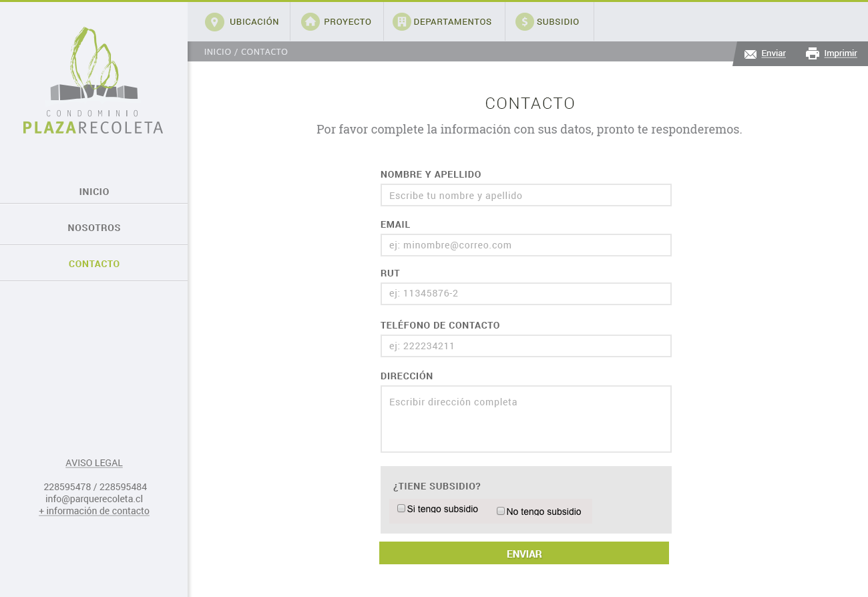
Task: Click Inicio in the breadcrumb bar
Action: pos(218,52)
